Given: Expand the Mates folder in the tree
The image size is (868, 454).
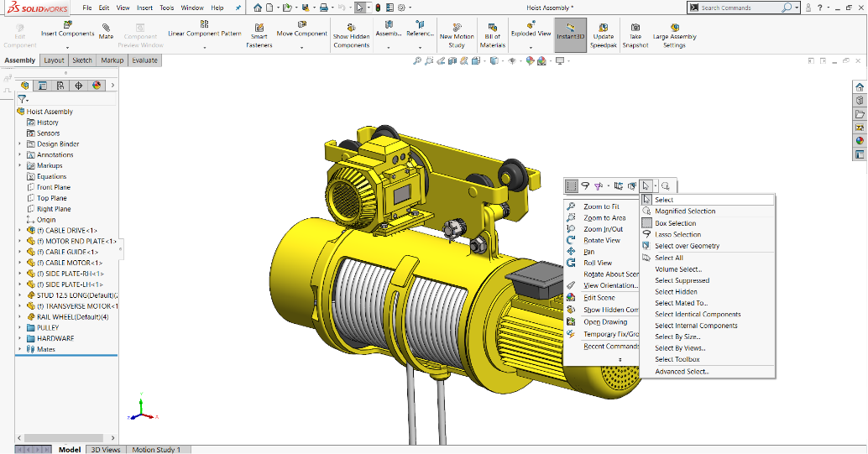Looking at the screenshot, I should tap(20, 349).
